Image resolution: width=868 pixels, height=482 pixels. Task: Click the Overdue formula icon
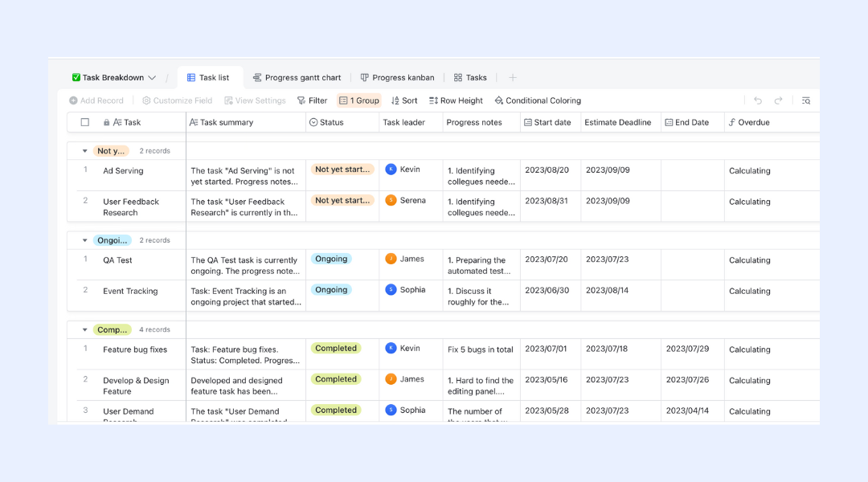click(x=732, y=122)
